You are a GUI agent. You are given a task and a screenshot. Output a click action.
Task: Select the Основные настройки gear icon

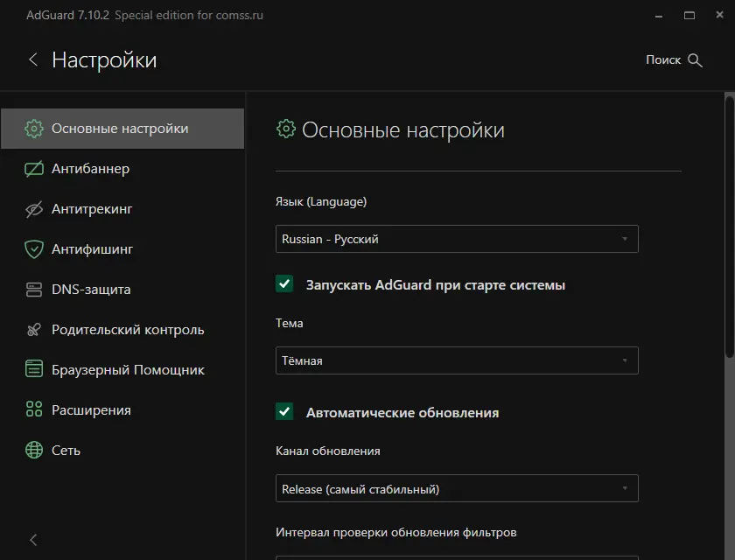[33, 128]
